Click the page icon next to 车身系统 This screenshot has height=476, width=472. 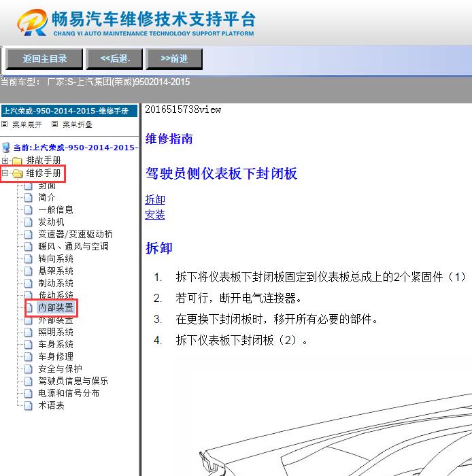pyautogui.click(x=29, y=344)
